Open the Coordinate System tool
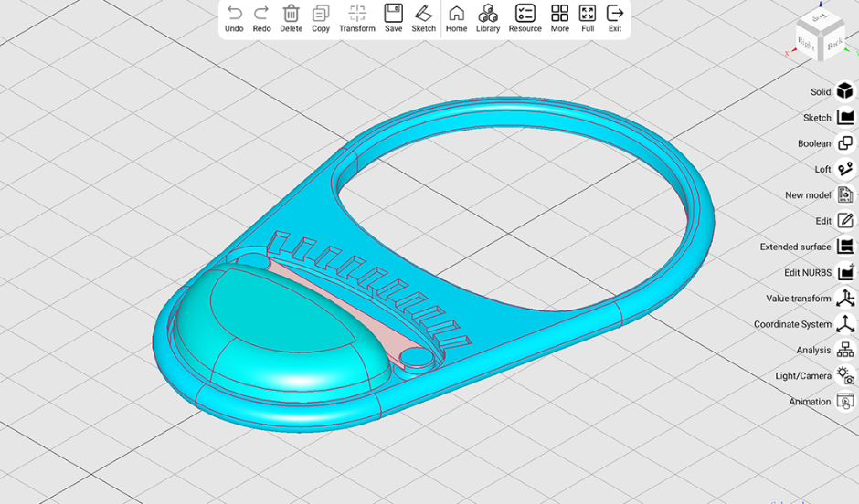This screenshot has height=504, width=859. (845, 323)
